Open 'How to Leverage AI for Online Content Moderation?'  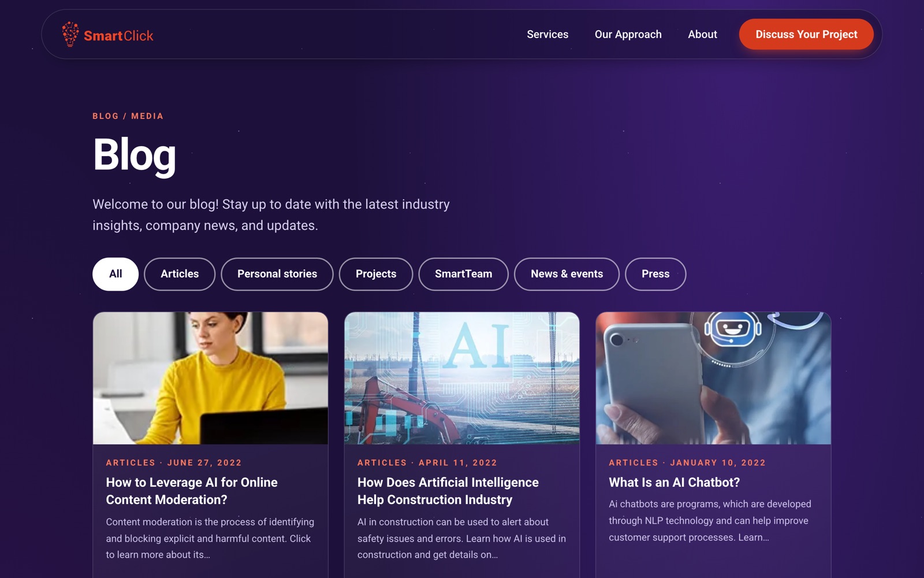192,491
